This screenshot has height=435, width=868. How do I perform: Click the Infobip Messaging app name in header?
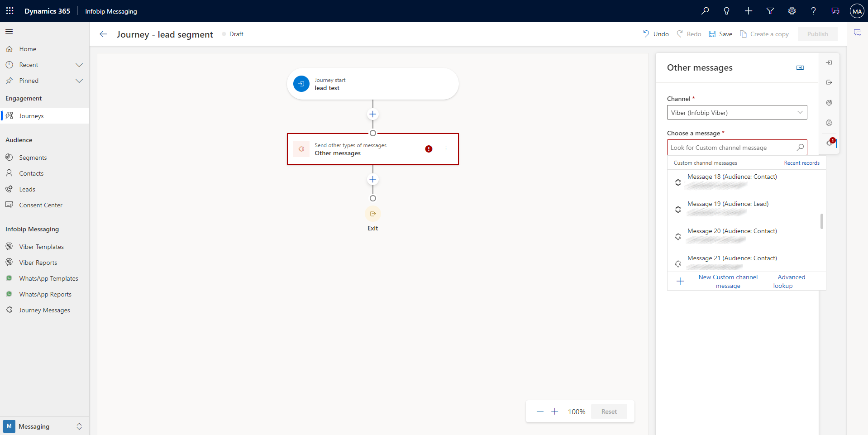coord(111,11)
